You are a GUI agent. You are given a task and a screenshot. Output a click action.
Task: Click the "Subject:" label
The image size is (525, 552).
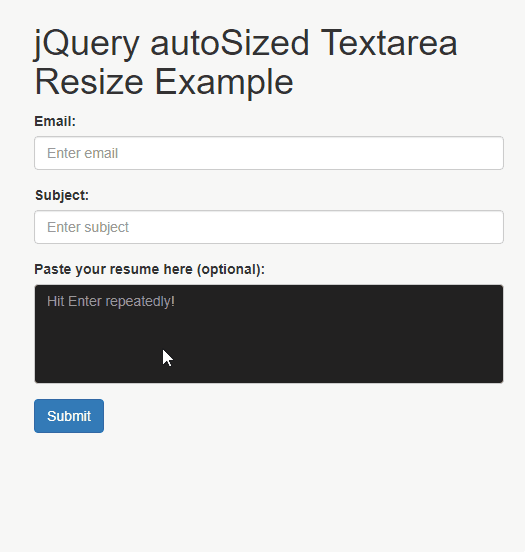[x=62, y=195]
